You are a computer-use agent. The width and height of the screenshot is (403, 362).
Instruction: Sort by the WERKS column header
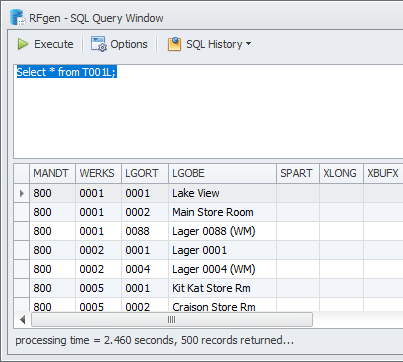(98, 173)
